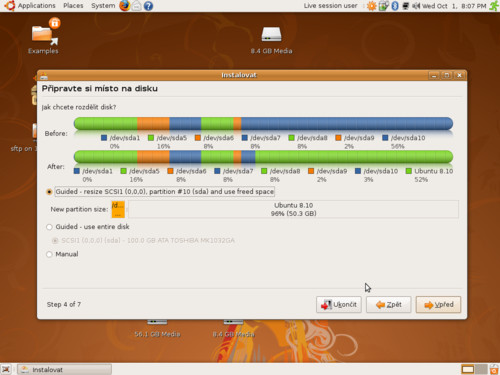Click the Ubuntu logo icon in panel

pyautogui.click(x=9, y=6)
